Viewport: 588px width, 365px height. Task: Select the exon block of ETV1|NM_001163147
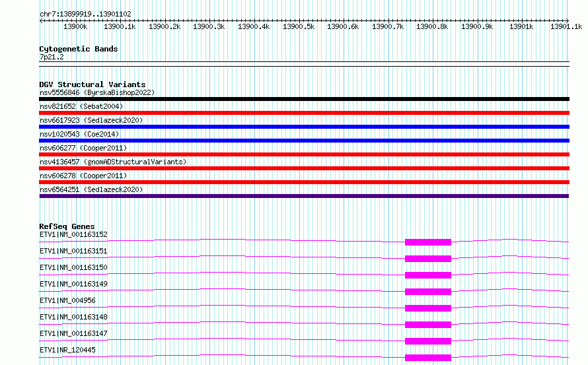point(428,341)
